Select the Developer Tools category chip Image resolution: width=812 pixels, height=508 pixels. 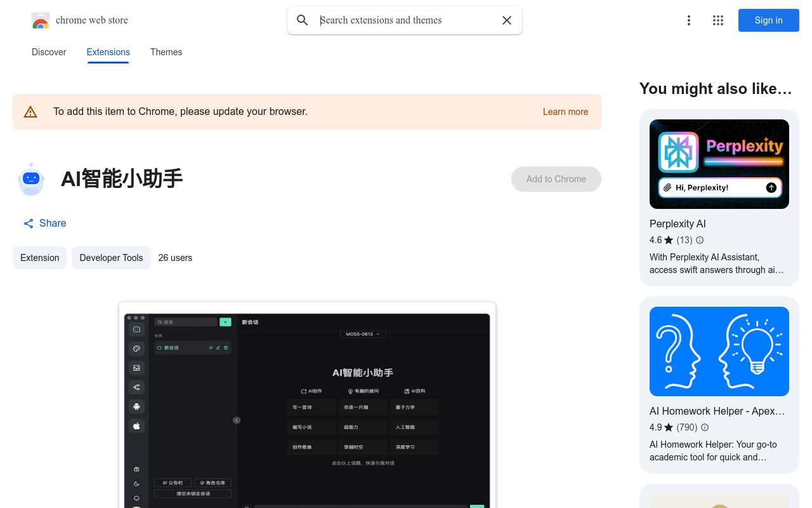[x=111, y=258]
